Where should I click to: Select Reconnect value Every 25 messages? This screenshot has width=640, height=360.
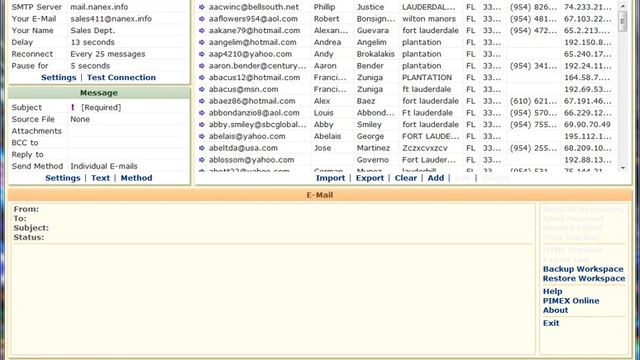108,54
